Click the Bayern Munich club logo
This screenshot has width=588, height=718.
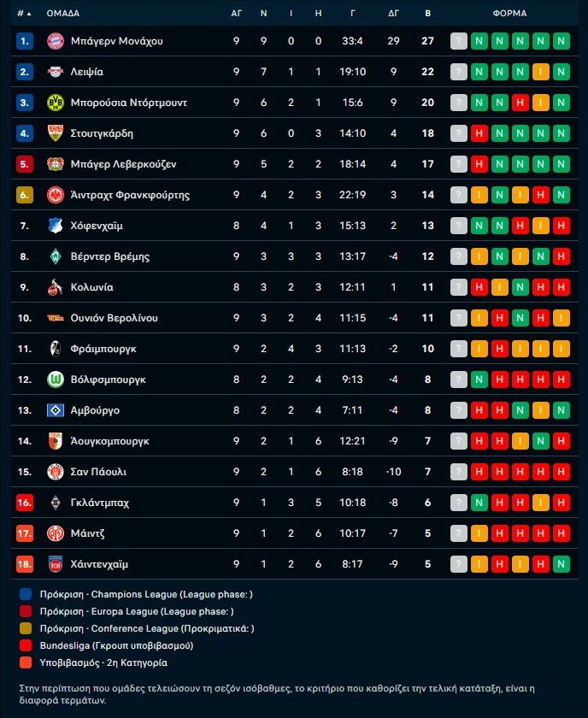point(55,41)
